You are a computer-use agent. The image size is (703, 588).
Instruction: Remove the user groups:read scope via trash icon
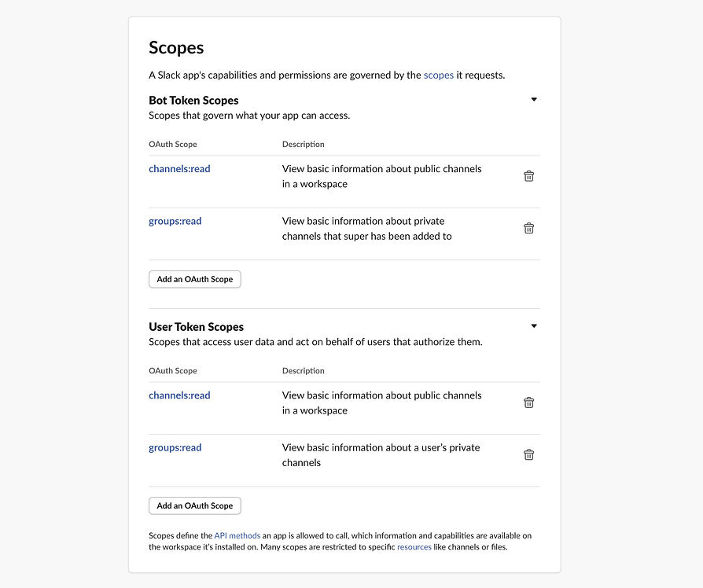click(x=528, y=454)
